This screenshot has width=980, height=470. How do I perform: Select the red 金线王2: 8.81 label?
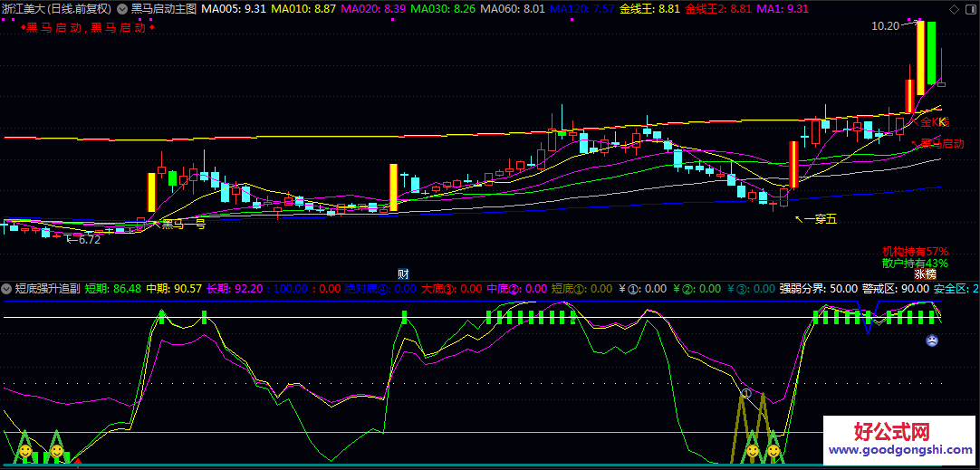[x=718, y=9]
